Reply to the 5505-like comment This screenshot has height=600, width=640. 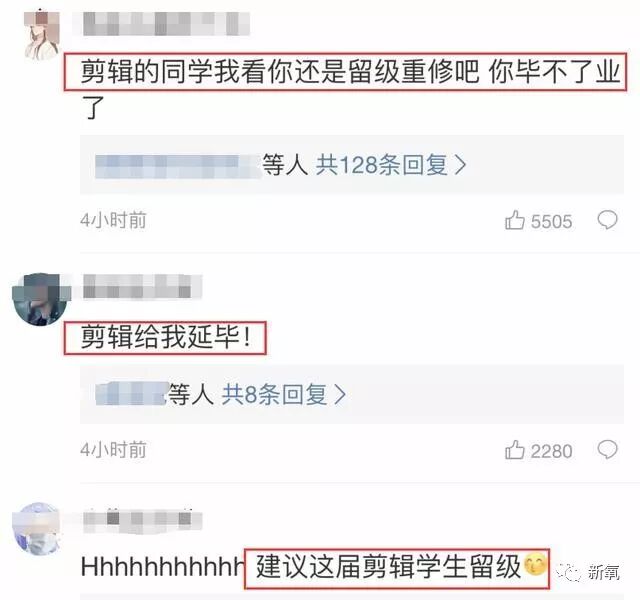pos(607,220)
